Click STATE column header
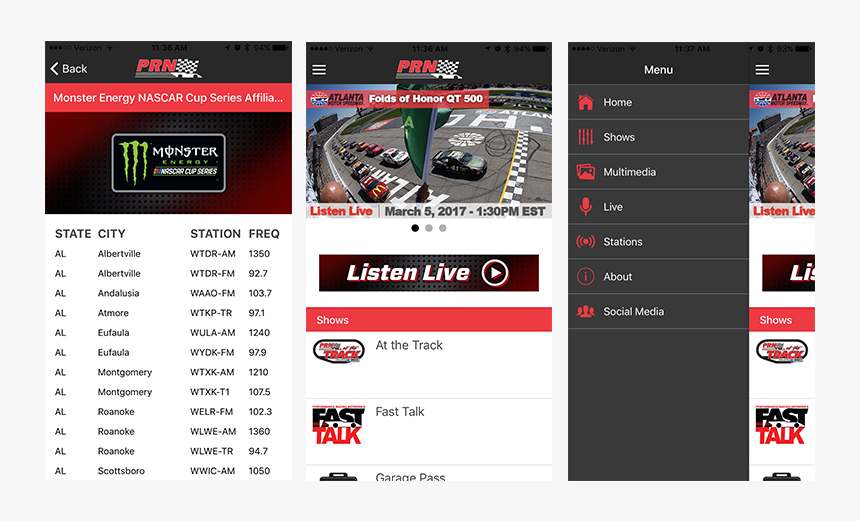The height and width of the screenshot is (521, 860). 73,234
